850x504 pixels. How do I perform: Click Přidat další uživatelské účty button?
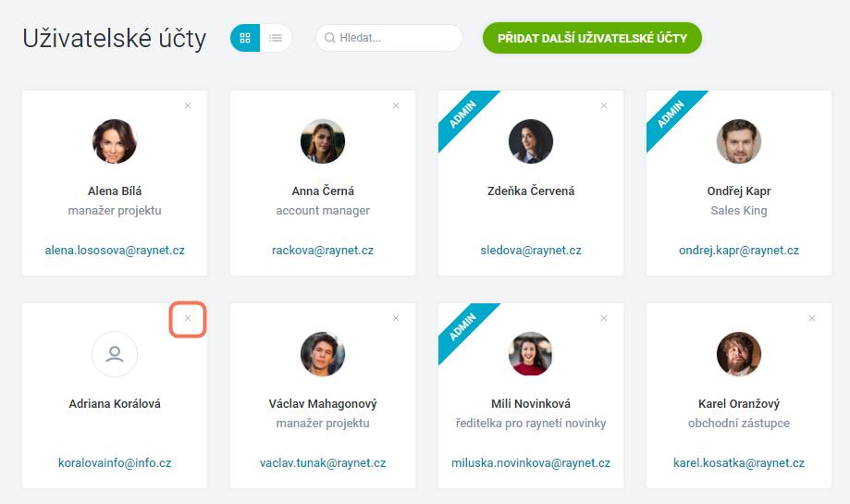pos(592,38)
